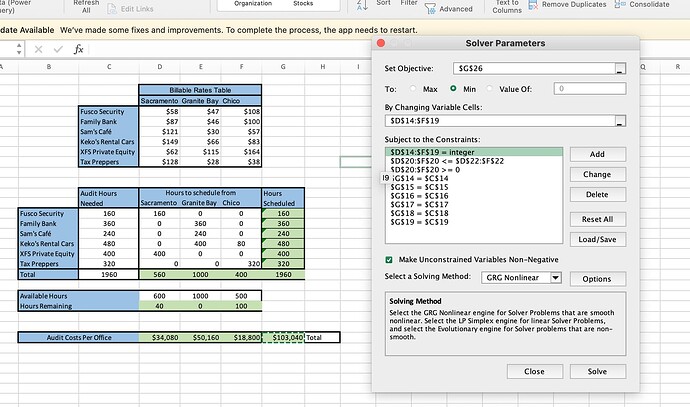690x407 pixels.
Task: Click the Add constraint button
Action: [x=598, y=154]
